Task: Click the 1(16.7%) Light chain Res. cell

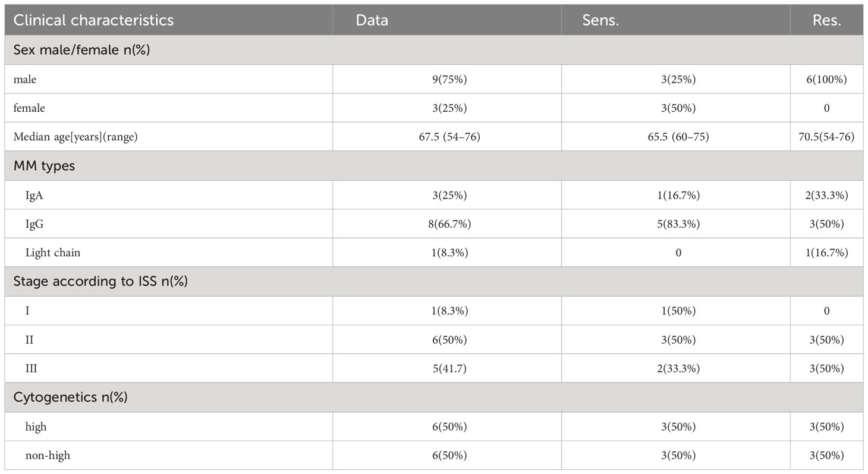Action: pyautogui.click(x=826, y=253)
